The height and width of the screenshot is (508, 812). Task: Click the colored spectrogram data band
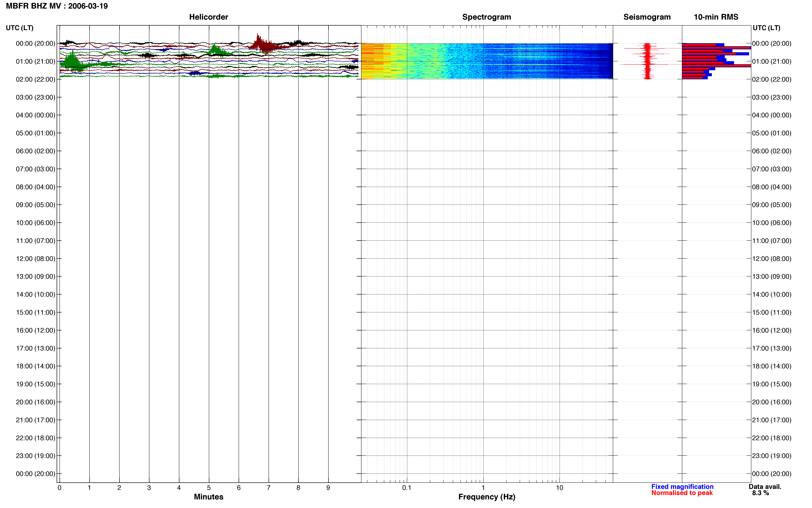pyautogui.click(x=487, y=61)
